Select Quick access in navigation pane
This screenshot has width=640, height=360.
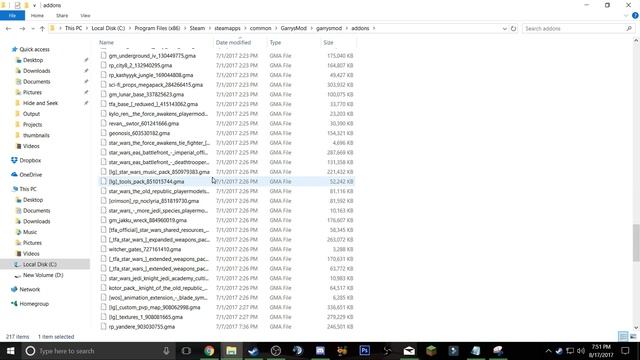34,49
